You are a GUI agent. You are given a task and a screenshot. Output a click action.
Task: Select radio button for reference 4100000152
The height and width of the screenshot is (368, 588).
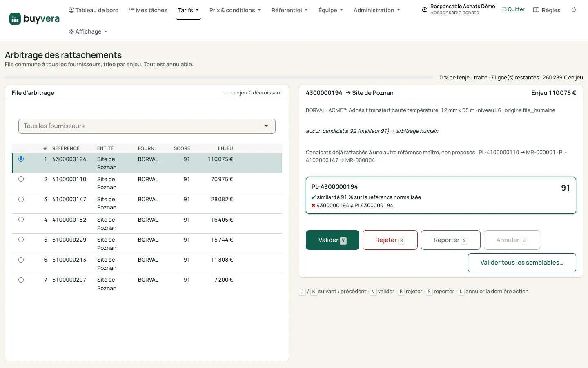pyautogui.click(x=21, y=220)
